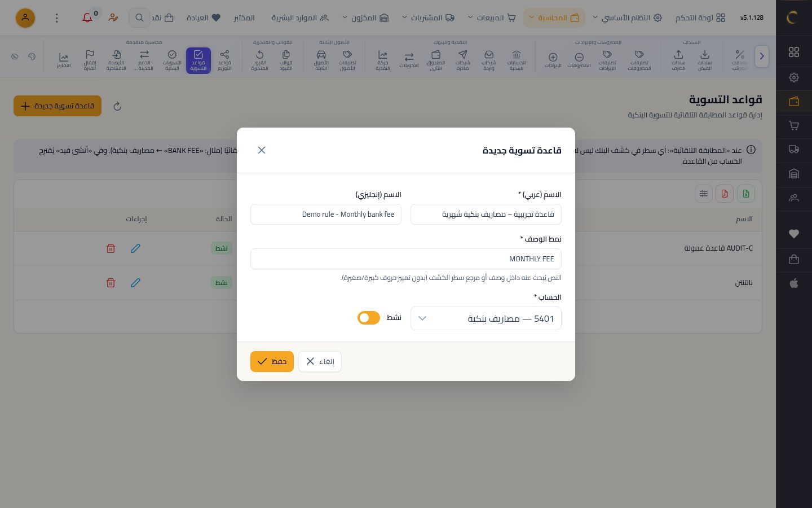Expand the المخزون inventory menu
Viewport: 812px width, 508px height.
(365, 18)
